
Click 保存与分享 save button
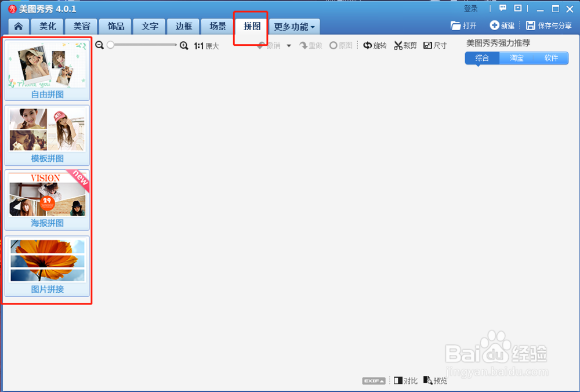[x=549, y=26]
